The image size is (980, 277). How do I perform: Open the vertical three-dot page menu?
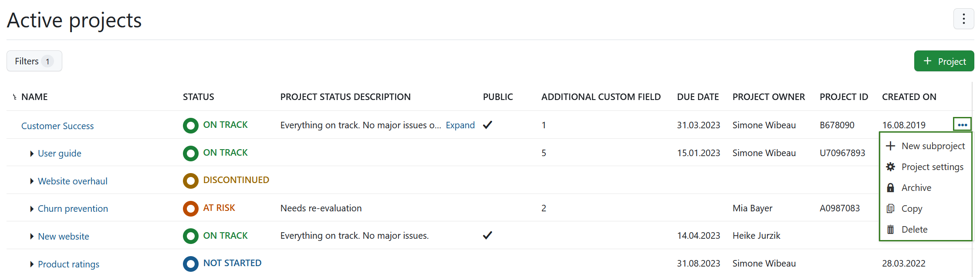click(963, 19)
